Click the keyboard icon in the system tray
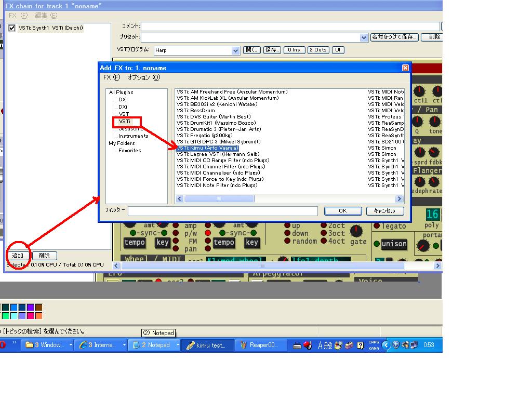This screenshot has height=399, width=532. point(297,345)
